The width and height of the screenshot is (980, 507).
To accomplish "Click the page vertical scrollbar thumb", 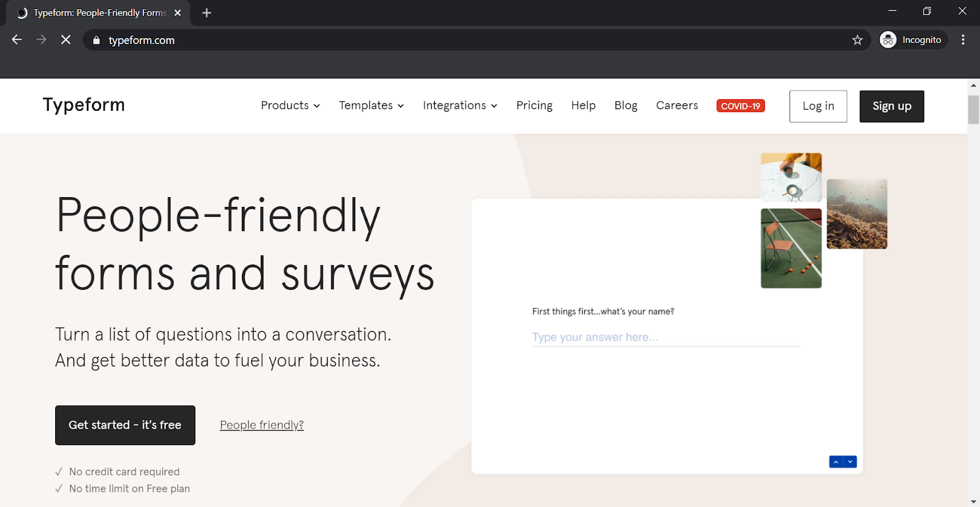I will [x=973, y=110].
